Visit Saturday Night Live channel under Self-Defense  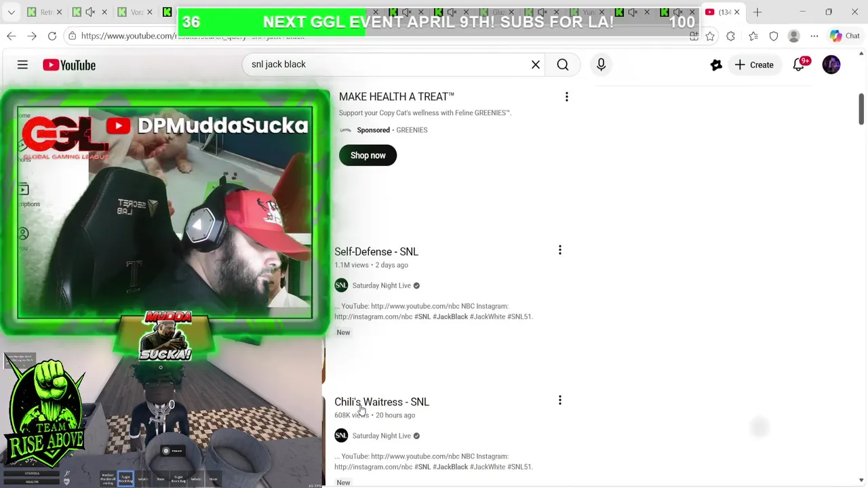point(381,285)
